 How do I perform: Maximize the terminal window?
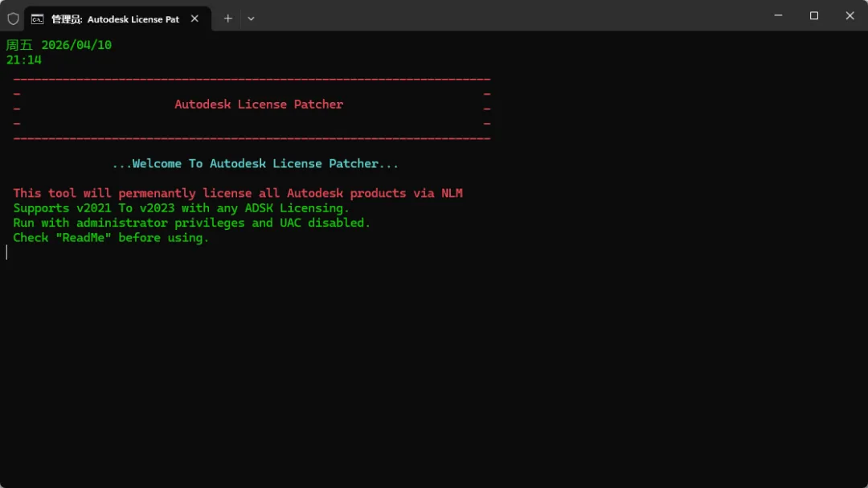(x=813, y=15)
